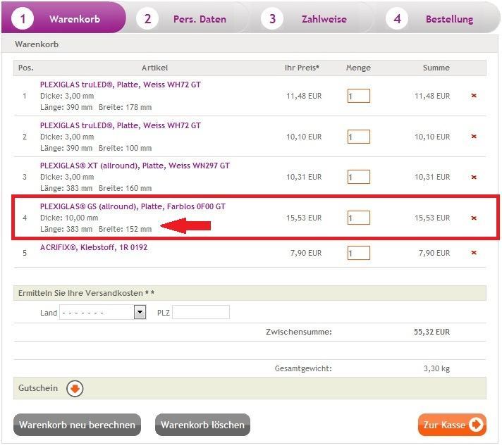502x448 pixels.
Task: Click the Summe 10,10 EUR cell
Action: point(432,137)
